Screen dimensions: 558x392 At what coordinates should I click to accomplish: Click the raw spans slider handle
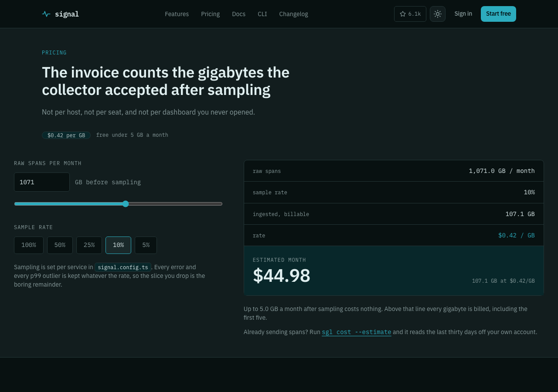click(x=126, y=204)
